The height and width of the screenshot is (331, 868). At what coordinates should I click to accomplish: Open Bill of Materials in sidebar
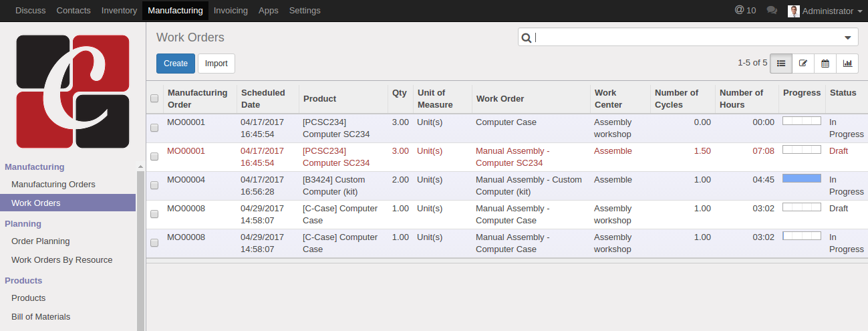41,317
